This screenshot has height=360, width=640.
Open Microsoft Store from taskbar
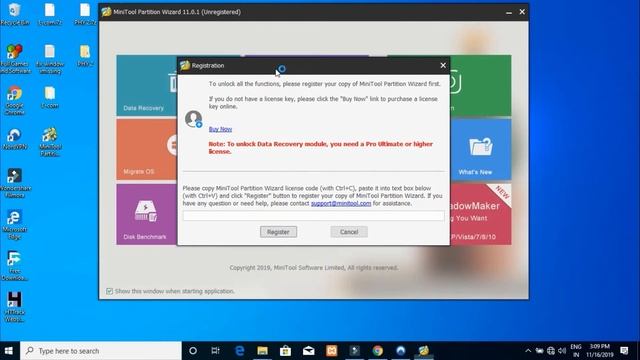click(285, 351)
